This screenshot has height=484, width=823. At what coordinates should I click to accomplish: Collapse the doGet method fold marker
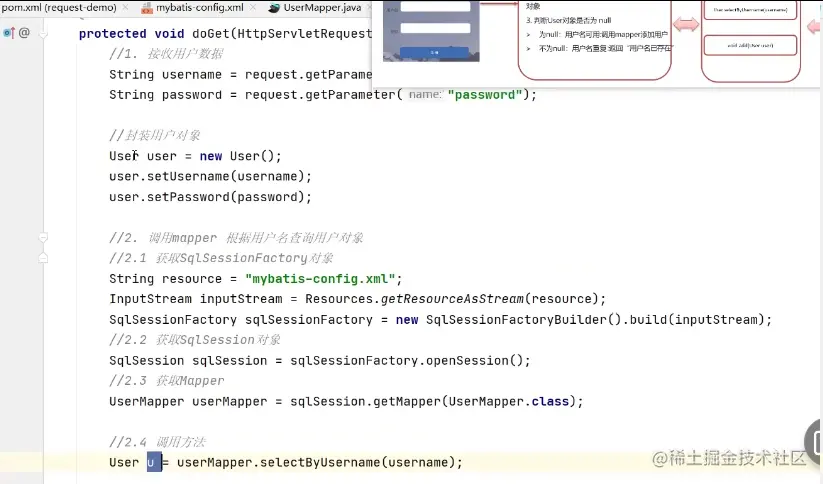[44, 34]
